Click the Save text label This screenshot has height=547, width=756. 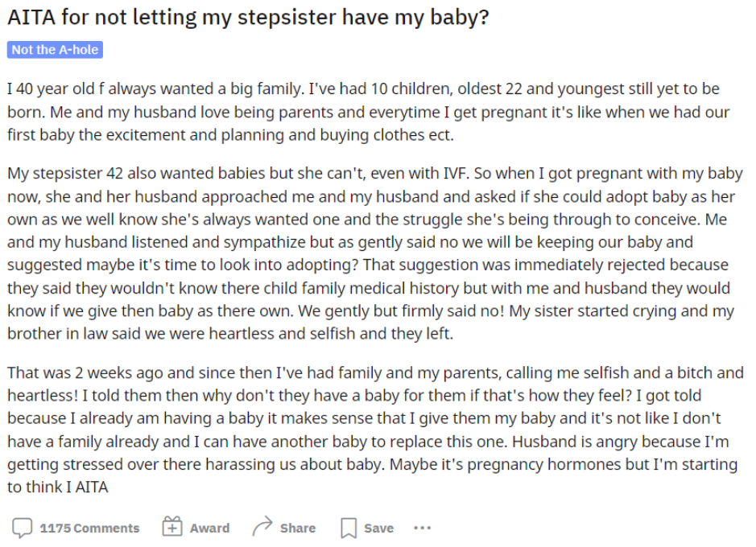pyautogui.click(x=379, y=528)
